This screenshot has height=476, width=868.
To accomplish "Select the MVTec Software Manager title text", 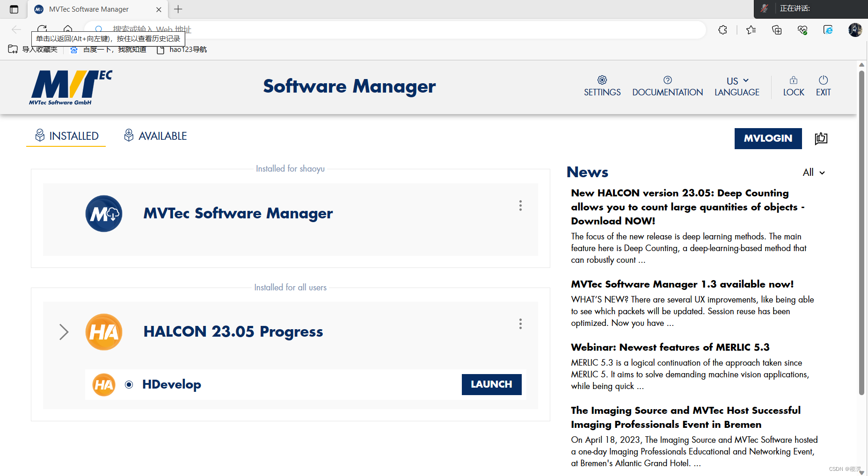I will pyautogui.click(x=238, y=214).
